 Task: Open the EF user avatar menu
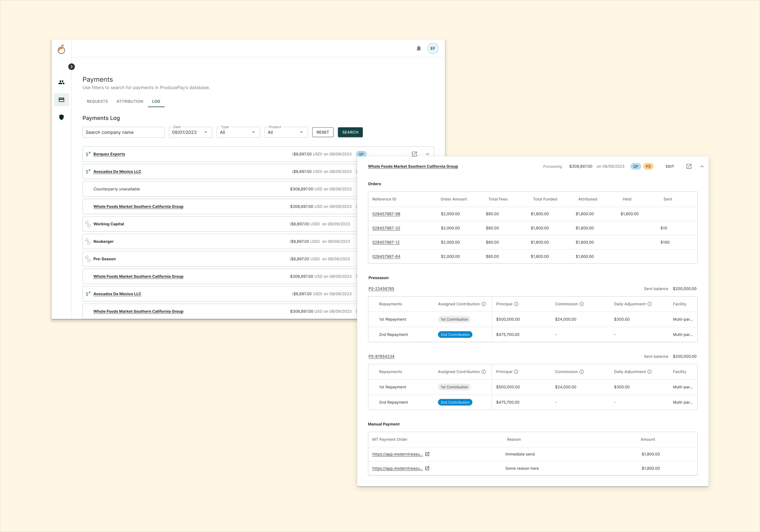[433, 49]
